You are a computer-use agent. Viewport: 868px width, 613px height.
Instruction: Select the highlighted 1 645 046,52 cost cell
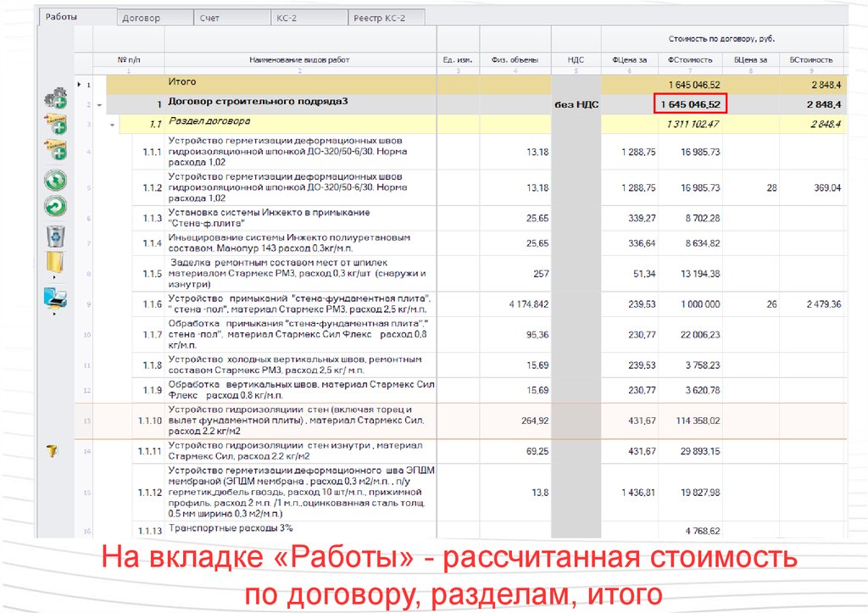[689, 104]
